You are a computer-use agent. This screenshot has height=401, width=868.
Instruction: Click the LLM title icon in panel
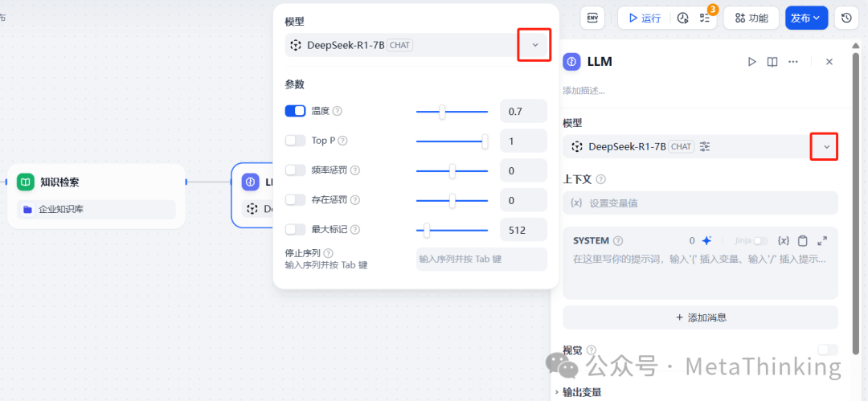[572, 62]
